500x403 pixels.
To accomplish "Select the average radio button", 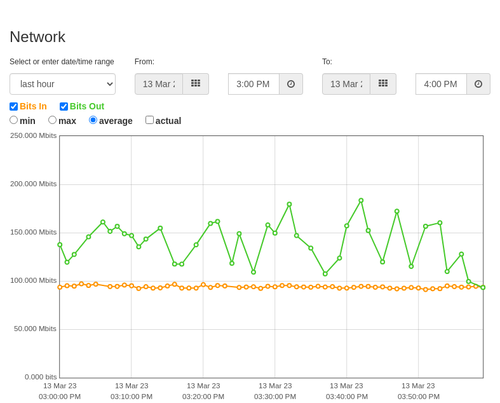I will [93, 120].
